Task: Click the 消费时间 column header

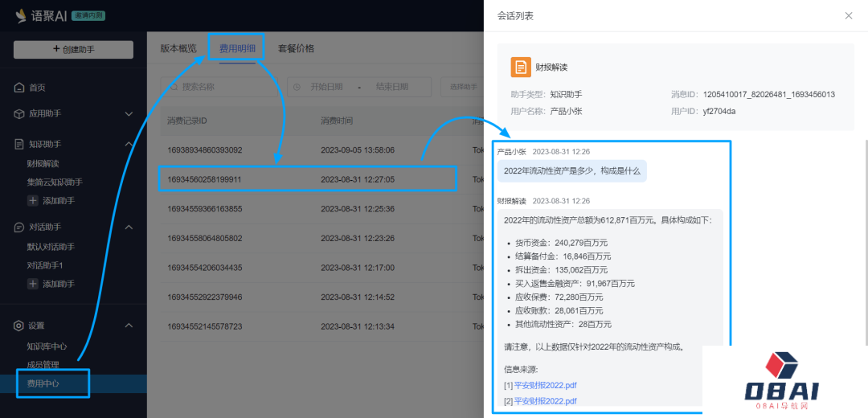Action: pyautogui.click(x=337, y=121)
